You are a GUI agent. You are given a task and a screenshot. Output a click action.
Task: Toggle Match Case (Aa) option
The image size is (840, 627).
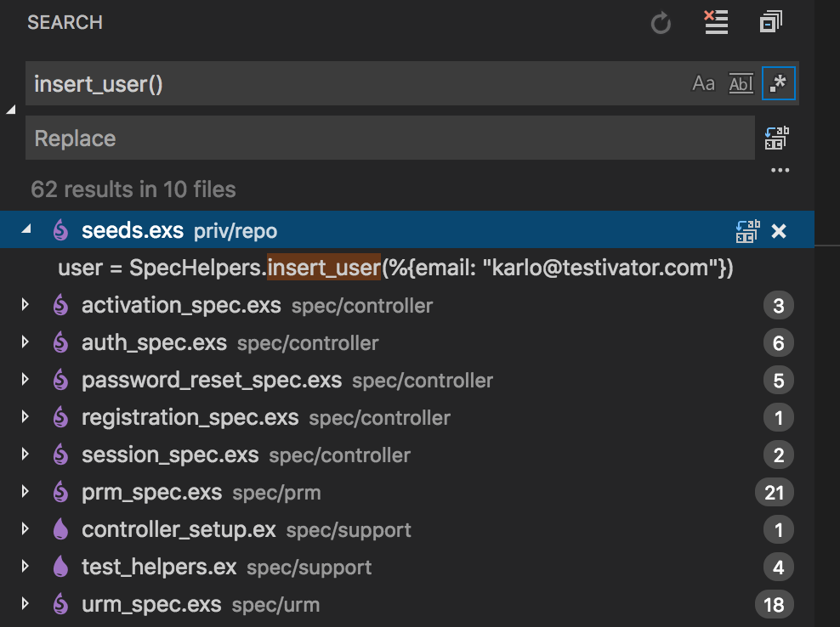(703, 83)
